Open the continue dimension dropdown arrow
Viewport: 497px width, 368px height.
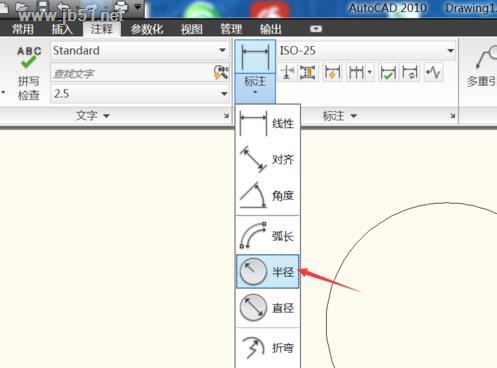370,72
